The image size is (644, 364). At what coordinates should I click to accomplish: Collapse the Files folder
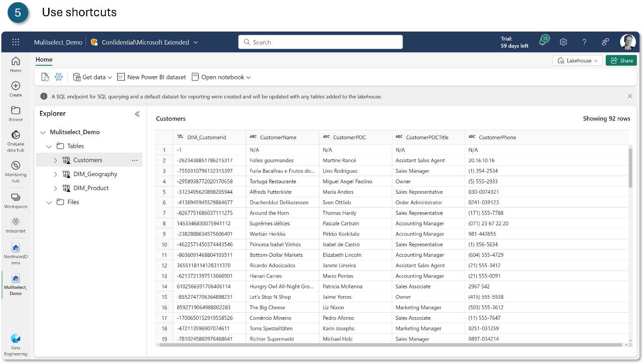click(x=49, y=202)
